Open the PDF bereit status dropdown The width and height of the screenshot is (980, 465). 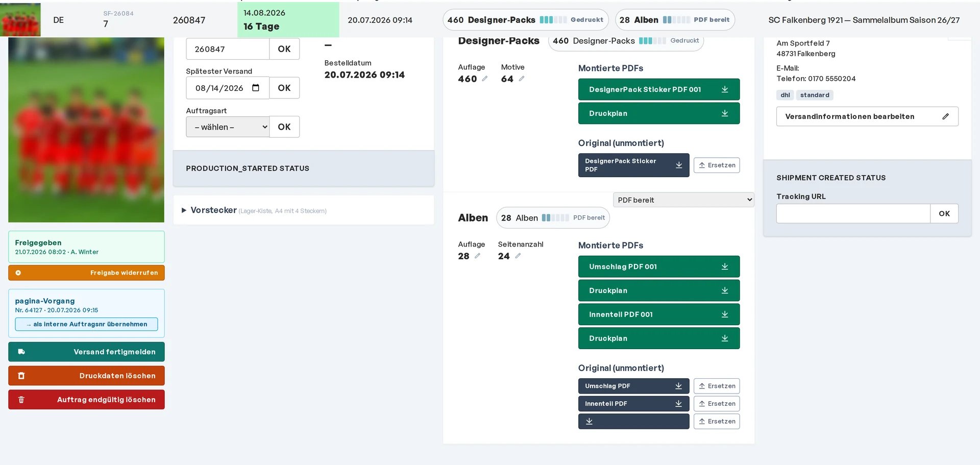click(683, 200)
